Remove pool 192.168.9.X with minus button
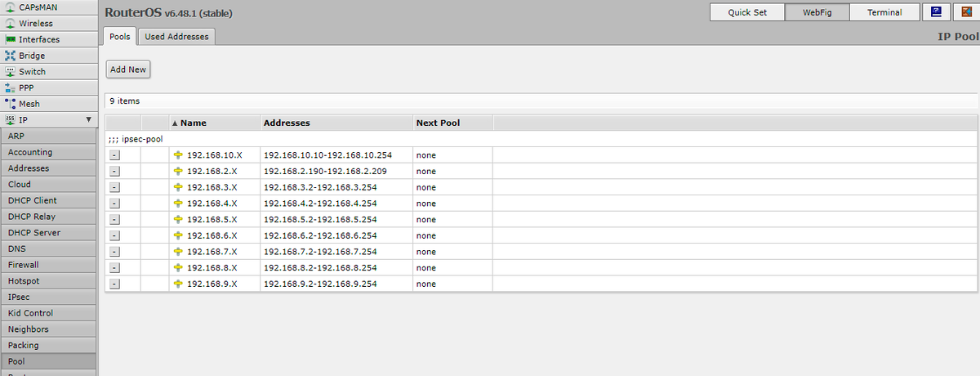This screenshot has height=376, width=980. (114, 284)
